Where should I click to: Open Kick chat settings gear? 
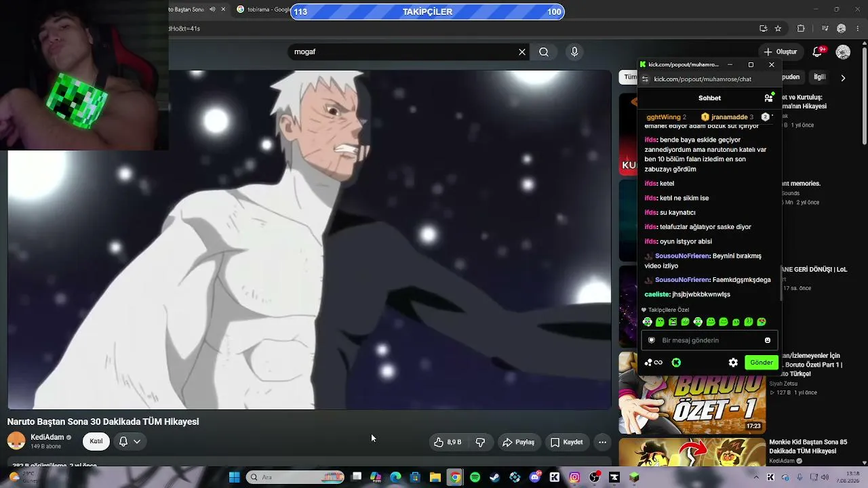(x=733, y=363)
